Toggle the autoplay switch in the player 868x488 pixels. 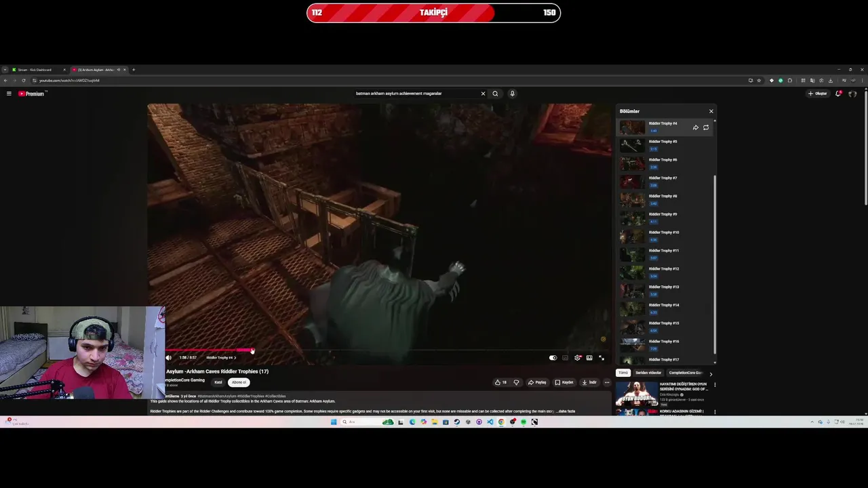553,358
